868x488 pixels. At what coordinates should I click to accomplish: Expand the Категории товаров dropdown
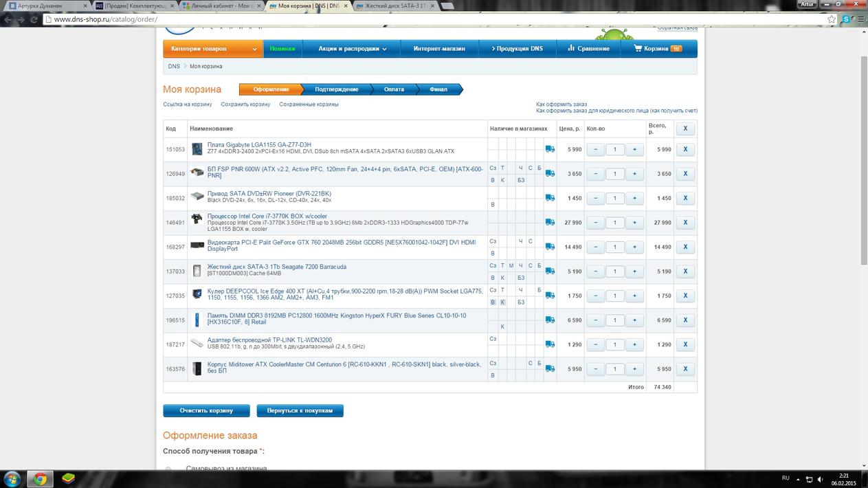[213, 49]
